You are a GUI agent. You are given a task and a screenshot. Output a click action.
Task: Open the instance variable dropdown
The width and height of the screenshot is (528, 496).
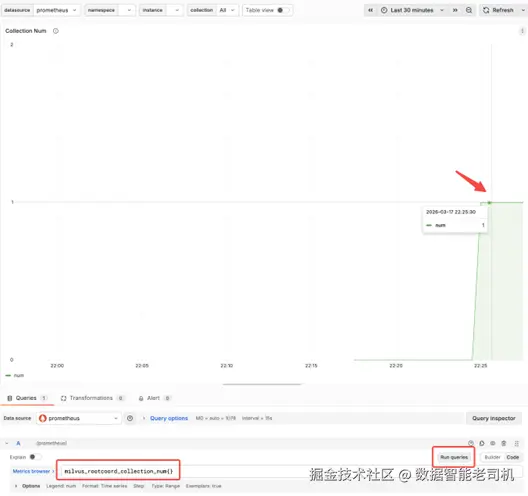point(174,10)
